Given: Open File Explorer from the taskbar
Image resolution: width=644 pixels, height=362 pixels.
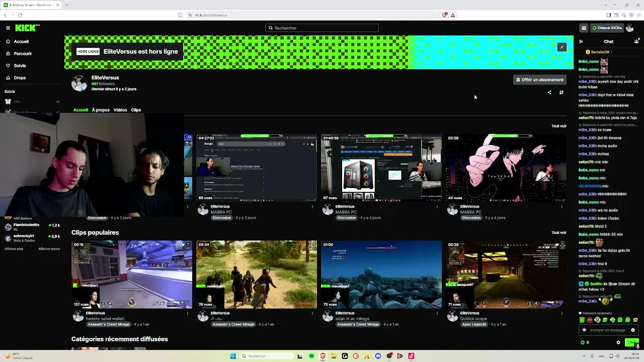Looking at the screenshot, I should tap(334, 356).
